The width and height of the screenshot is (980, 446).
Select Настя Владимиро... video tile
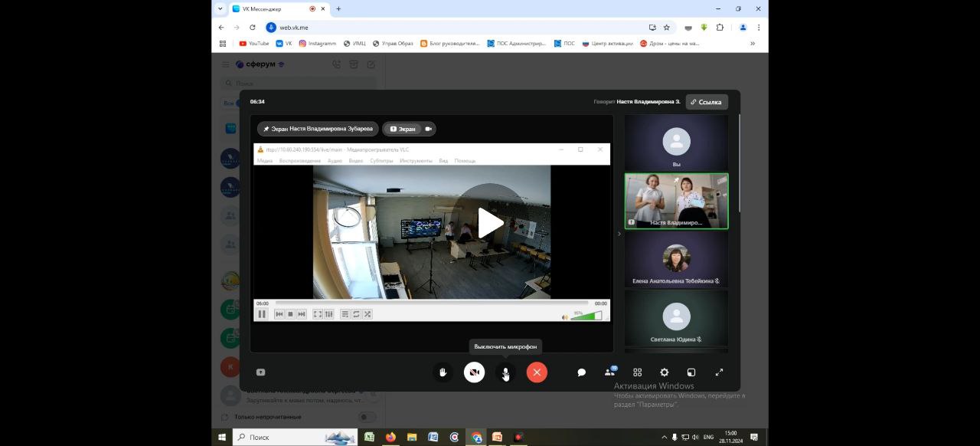676,201
